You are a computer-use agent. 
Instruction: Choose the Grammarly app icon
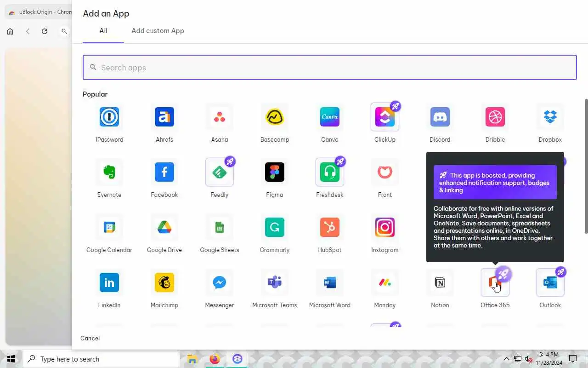tap(275, 227)
